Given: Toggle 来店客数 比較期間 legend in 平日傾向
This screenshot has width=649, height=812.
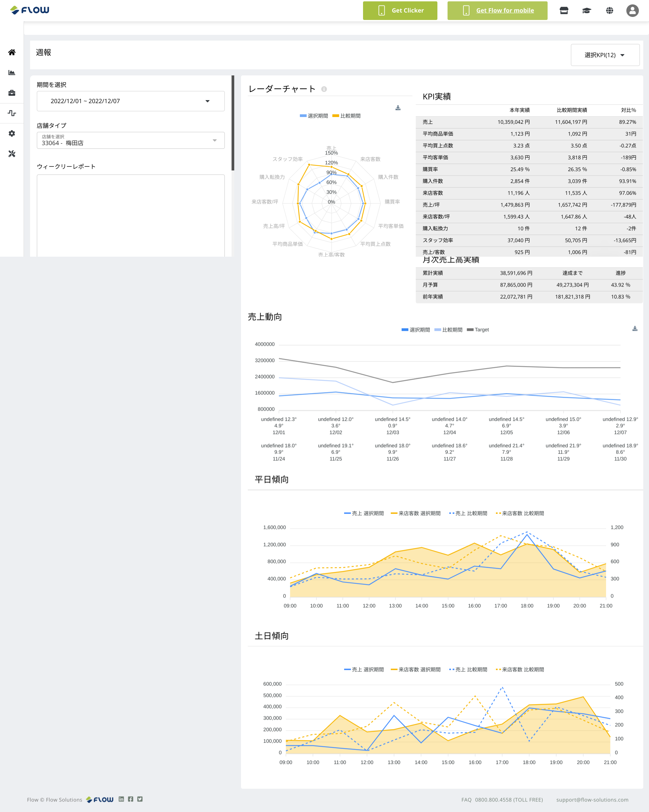Looking at the screenshot, I should (x=520, y=513).
